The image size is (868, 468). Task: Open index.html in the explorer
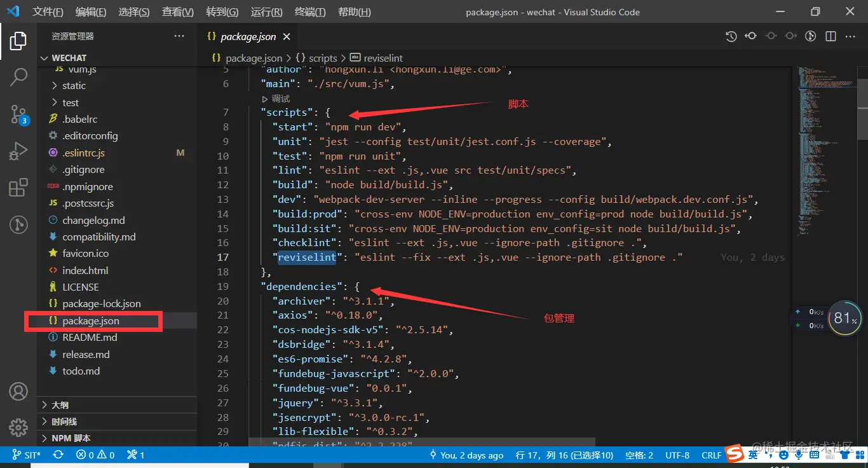pyautogui.click(x=117, y=270)
